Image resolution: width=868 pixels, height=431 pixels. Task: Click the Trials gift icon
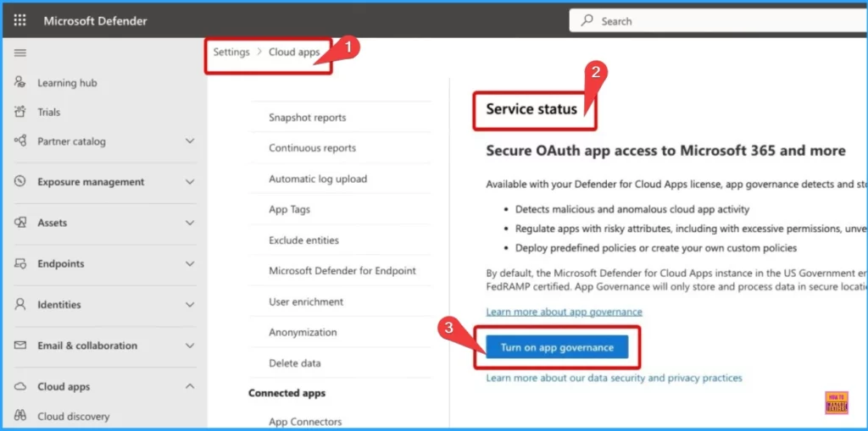click(20, 112)
